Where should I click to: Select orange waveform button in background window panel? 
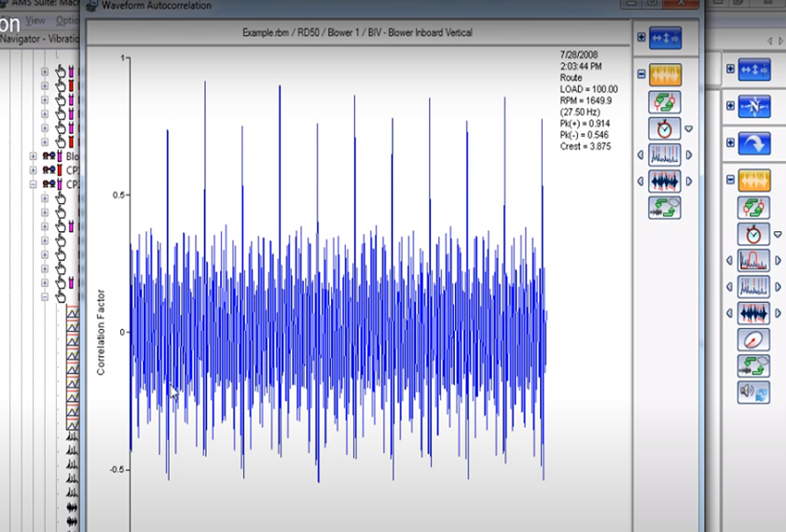pos(754,181)
